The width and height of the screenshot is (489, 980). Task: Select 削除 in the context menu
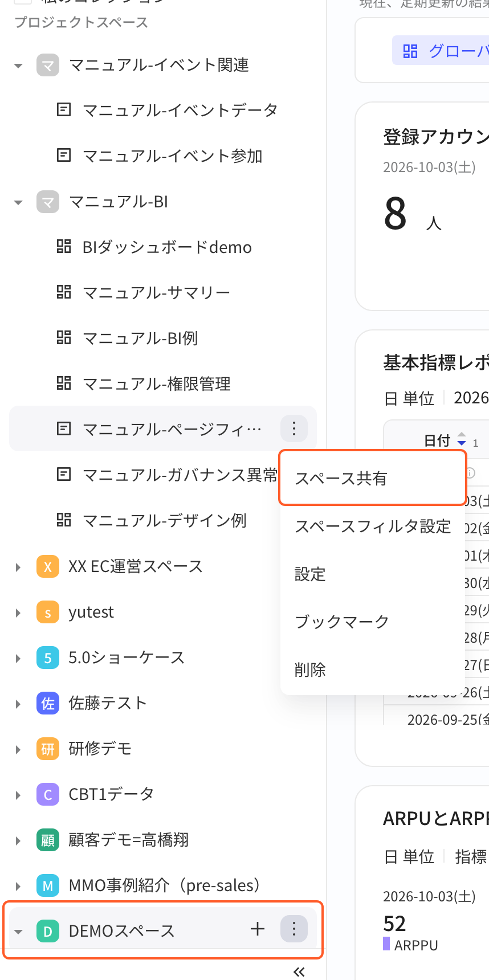[x=373, y=669]
